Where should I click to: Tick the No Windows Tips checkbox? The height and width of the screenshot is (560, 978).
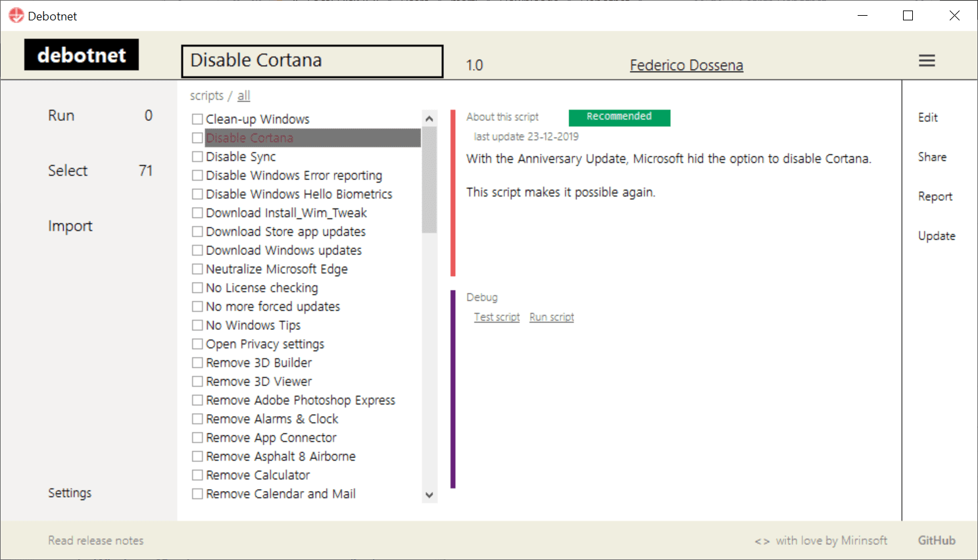[197, 325]
